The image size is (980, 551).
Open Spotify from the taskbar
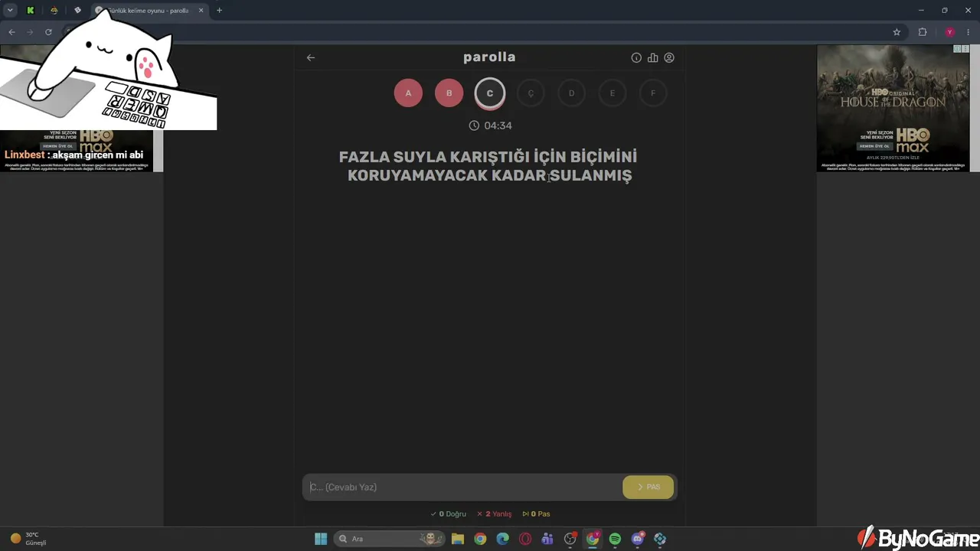615,539
